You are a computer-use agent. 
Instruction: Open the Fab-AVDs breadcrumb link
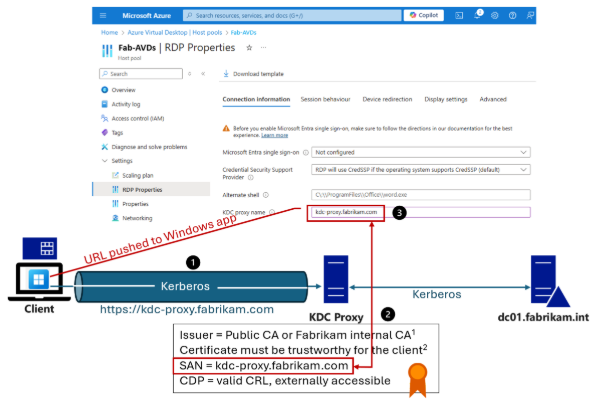[x=243, y=33]
